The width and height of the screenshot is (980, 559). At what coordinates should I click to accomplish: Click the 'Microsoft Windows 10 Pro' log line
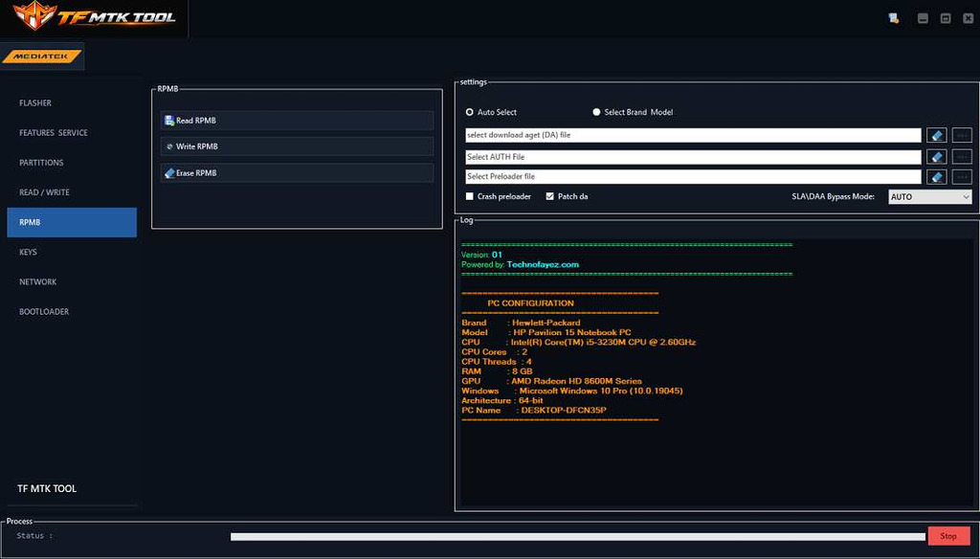pyautogui.click(x=601, y=391)
